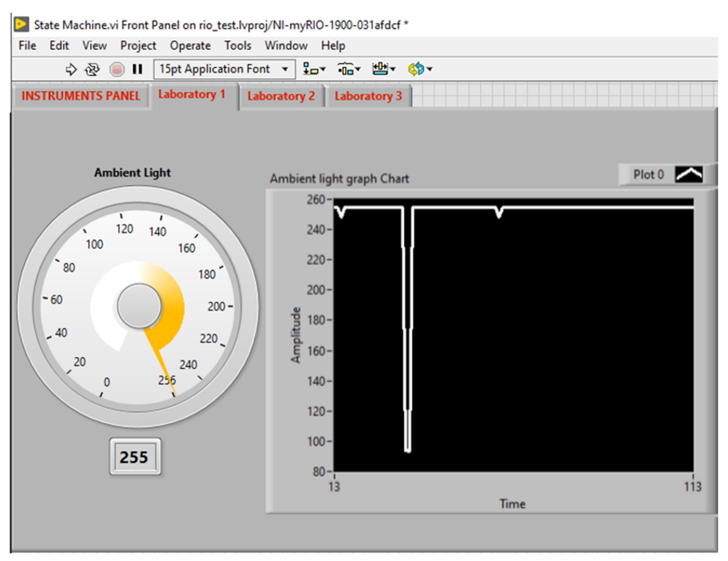Pause execution with the Pause button
The width and height of the screenshot is (728, 561).
coord(137,69)
